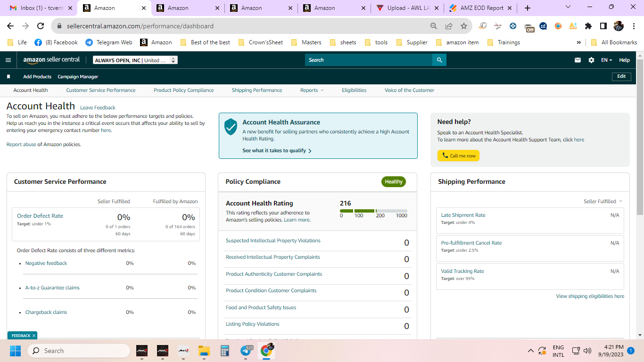Image resolution: width=644 pixels, height=362 pixels.
Task: Expand the bookmarks overflow chevron
Action: pos(579,42)
